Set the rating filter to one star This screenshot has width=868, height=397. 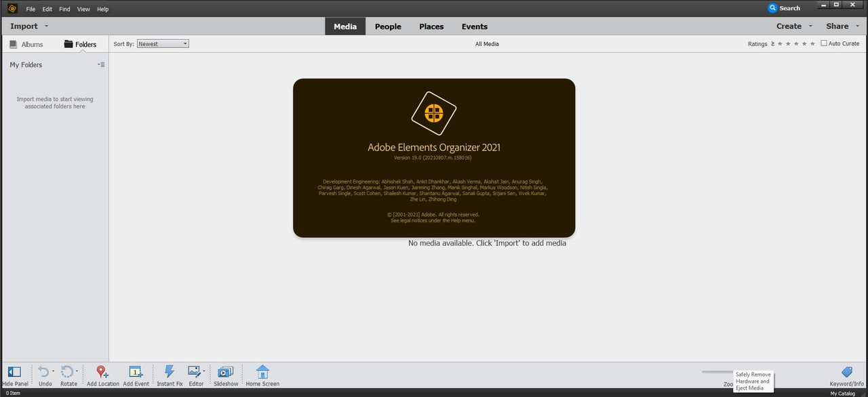pyautogui.click(x=780, y=43)
